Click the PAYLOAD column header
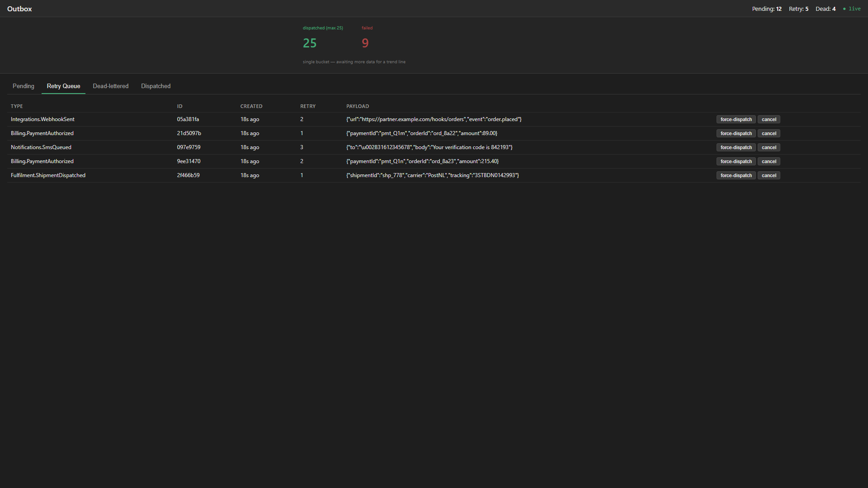 (358, 106)
